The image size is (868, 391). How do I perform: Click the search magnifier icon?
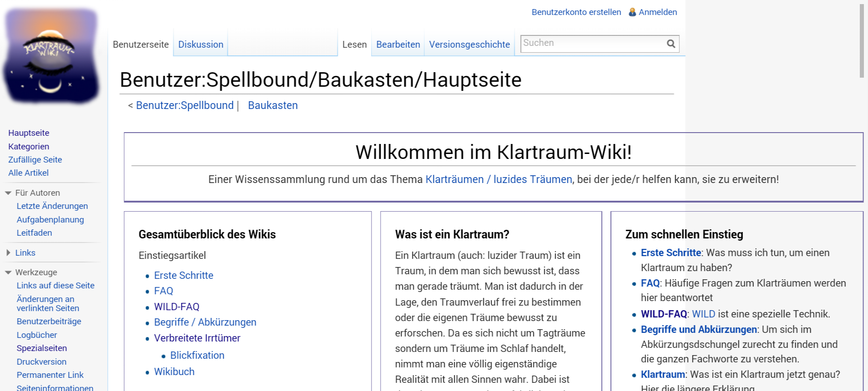click(x=671, y=44)
